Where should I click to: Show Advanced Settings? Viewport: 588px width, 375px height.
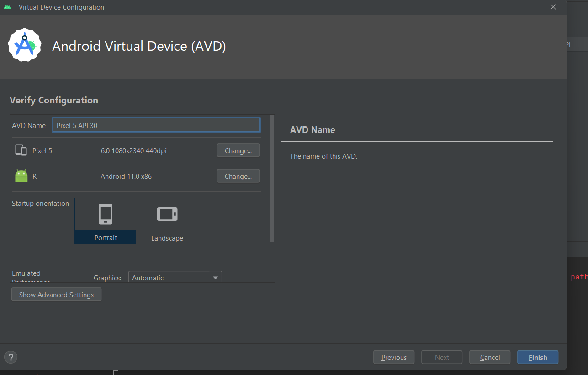(56, 295)
